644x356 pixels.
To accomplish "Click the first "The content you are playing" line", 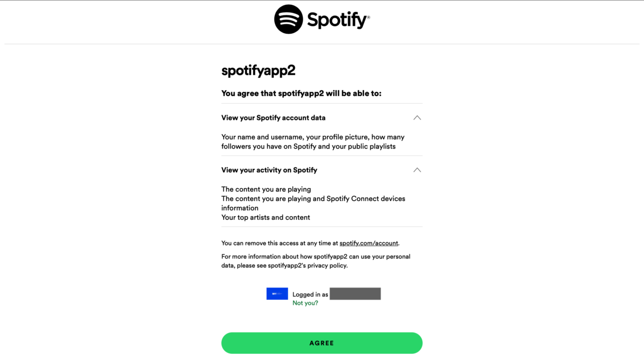I will coord(266,189).
